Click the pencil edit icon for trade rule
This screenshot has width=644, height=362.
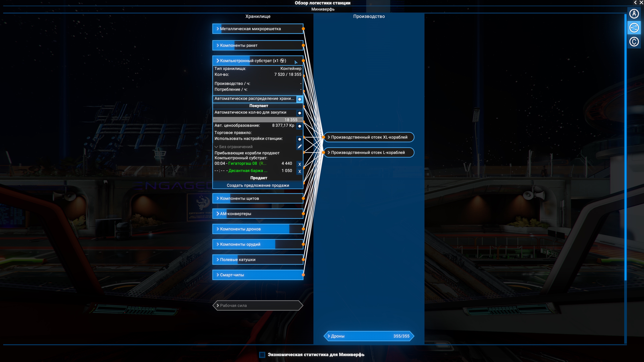[300, 147]
